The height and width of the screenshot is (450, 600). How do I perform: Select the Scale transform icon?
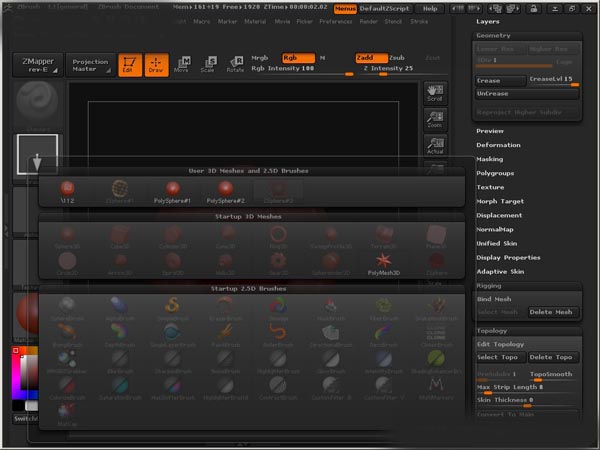click(208, 65)
